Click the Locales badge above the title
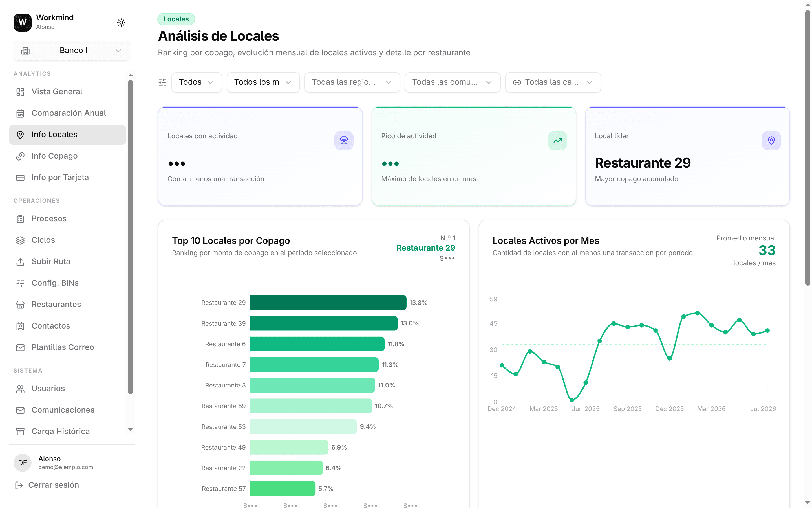The image size is (812, 508). click(x=176, y=19)
